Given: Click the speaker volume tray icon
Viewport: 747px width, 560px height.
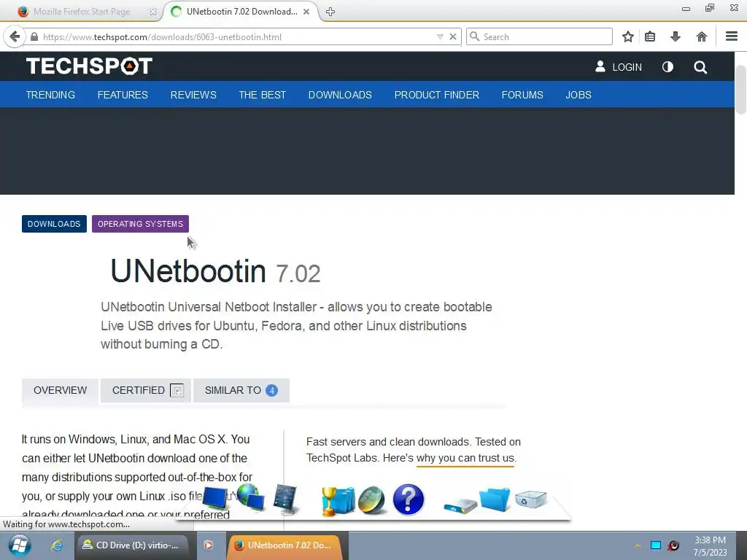Looking at the screenshot, I should click(x=673, y=545).
